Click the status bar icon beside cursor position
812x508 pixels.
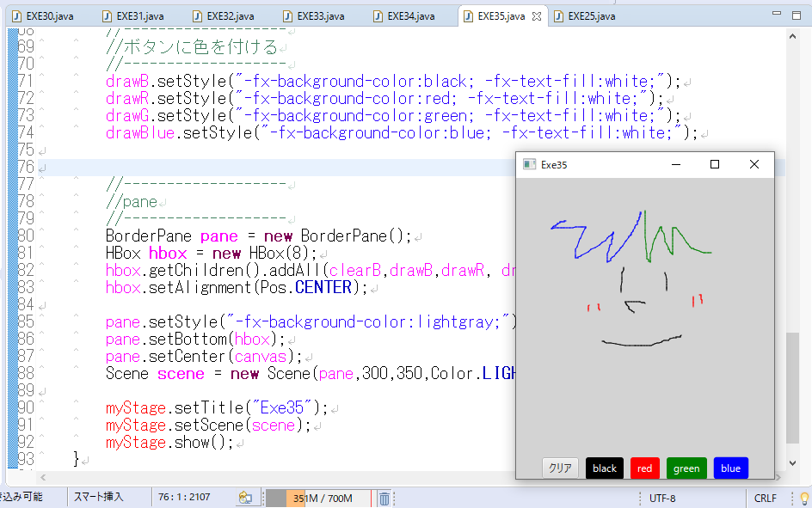245,499
